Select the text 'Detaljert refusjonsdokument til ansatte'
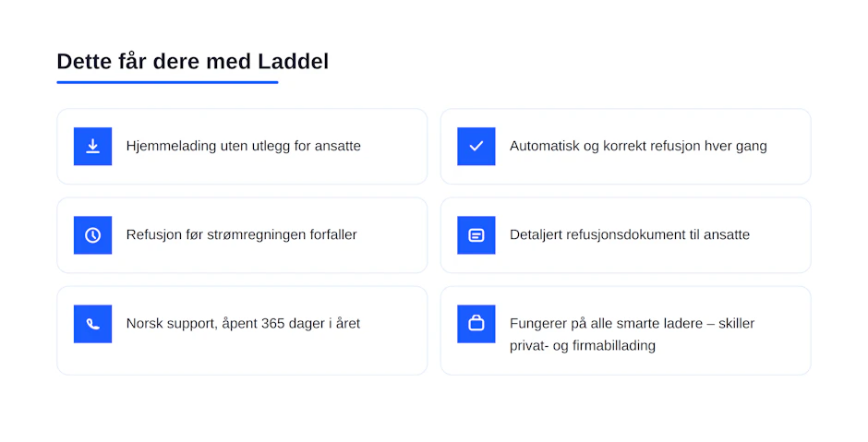The width and height of the screenshot is (868, 442). [630, 234]
